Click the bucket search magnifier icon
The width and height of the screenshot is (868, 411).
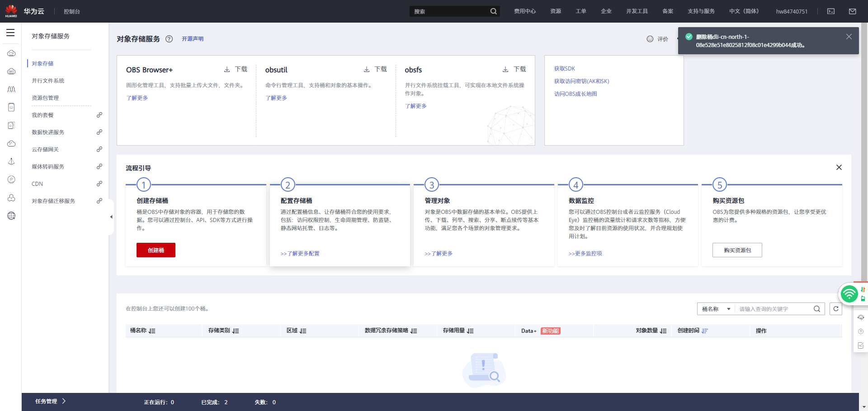pyautogui.click(x=817, y=309)
